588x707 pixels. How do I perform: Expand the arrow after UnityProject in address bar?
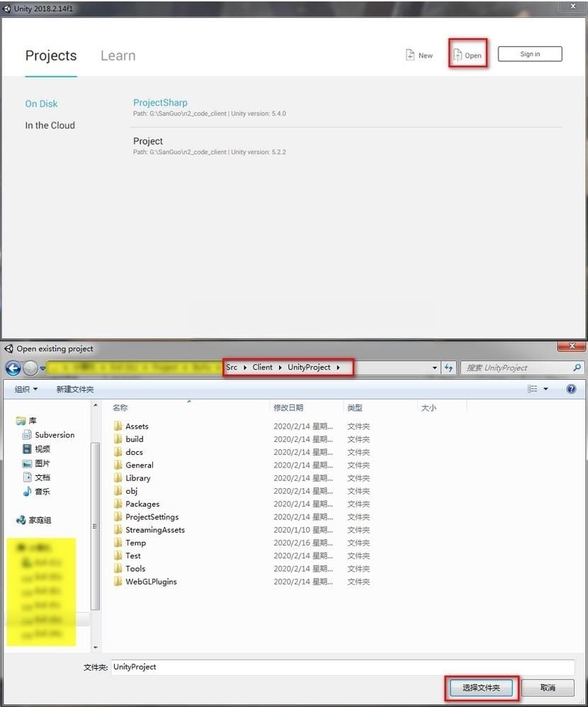point(338,368)
